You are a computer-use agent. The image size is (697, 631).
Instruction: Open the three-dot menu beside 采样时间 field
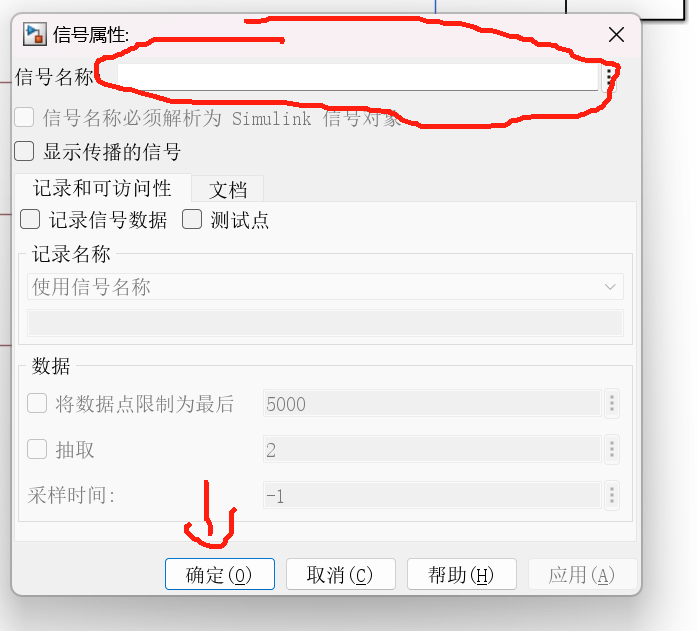point(612,495)
